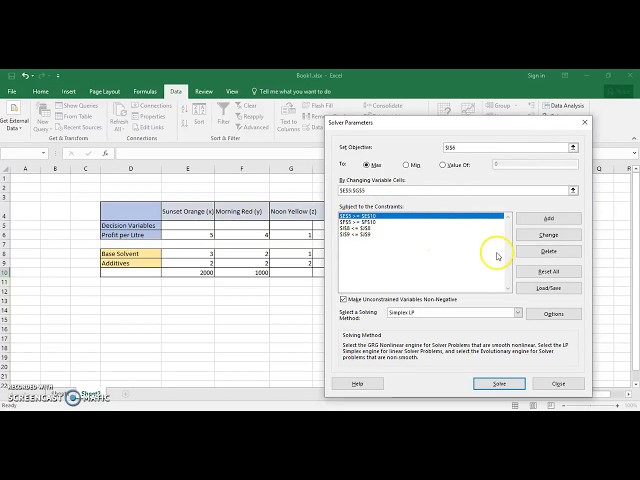Switch to the View tab
The height and width of the screenshot is (480, 640).
click(x=232, y=91)
